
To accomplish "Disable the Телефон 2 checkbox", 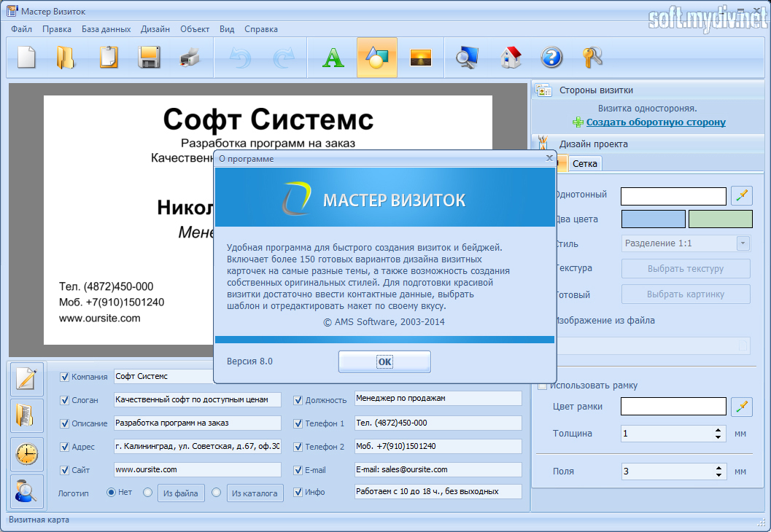I will (298, 447).
